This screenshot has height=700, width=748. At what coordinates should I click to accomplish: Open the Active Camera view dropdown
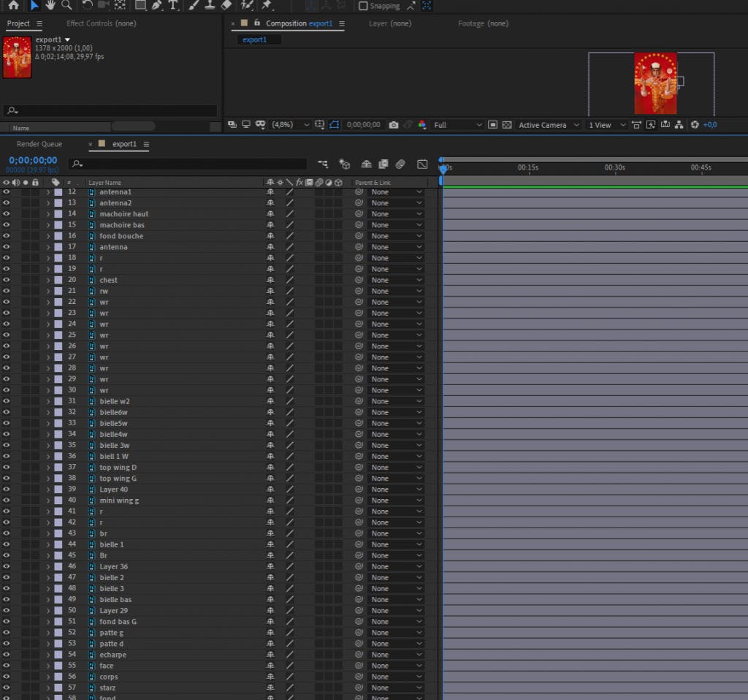549,125
